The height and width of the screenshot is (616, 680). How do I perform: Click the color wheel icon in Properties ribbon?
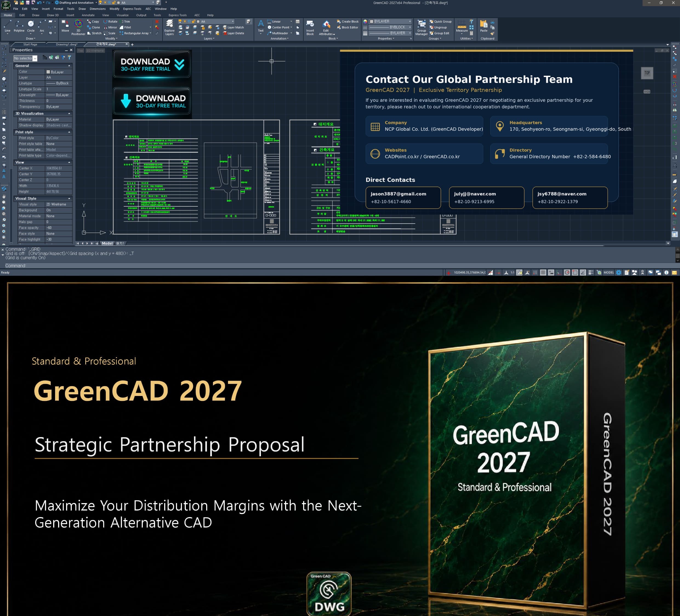365,21
